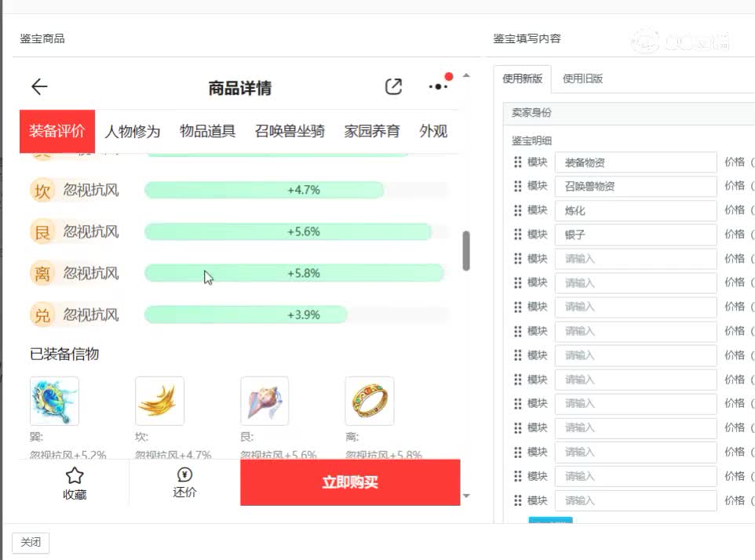The height and width of the screenshot is (560, 755).
Task: Click the 关闭 button
Action: pyautogui.click(x=30, y=542)
